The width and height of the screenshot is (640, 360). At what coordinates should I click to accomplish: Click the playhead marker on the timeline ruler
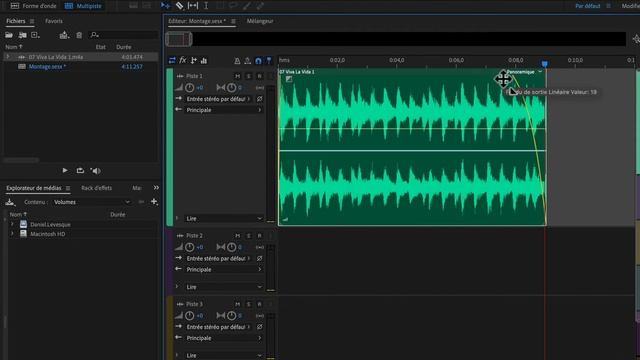coord(544,64)
